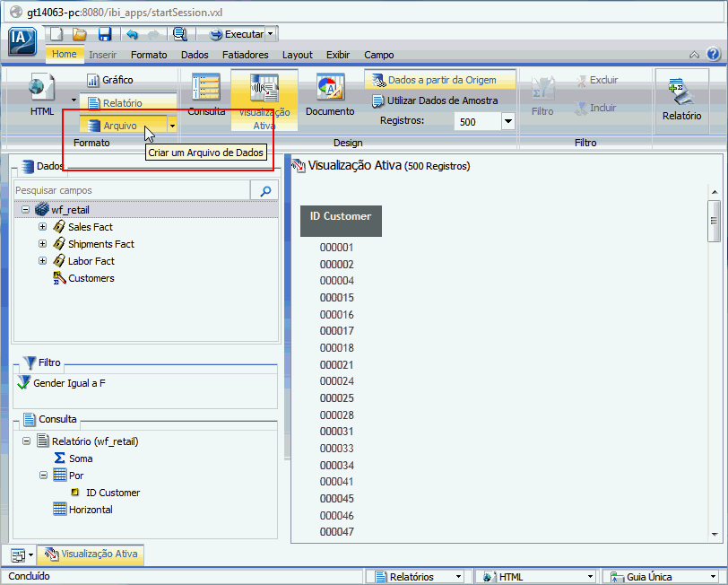Open the Executar dropdown arrow

271,34
